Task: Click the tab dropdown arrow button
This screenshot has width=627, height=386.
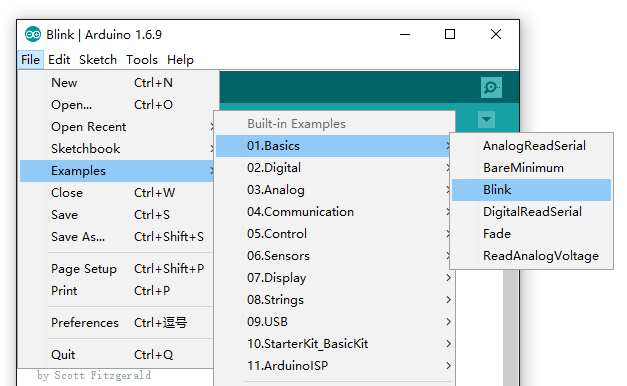Action: pos(486,119)
